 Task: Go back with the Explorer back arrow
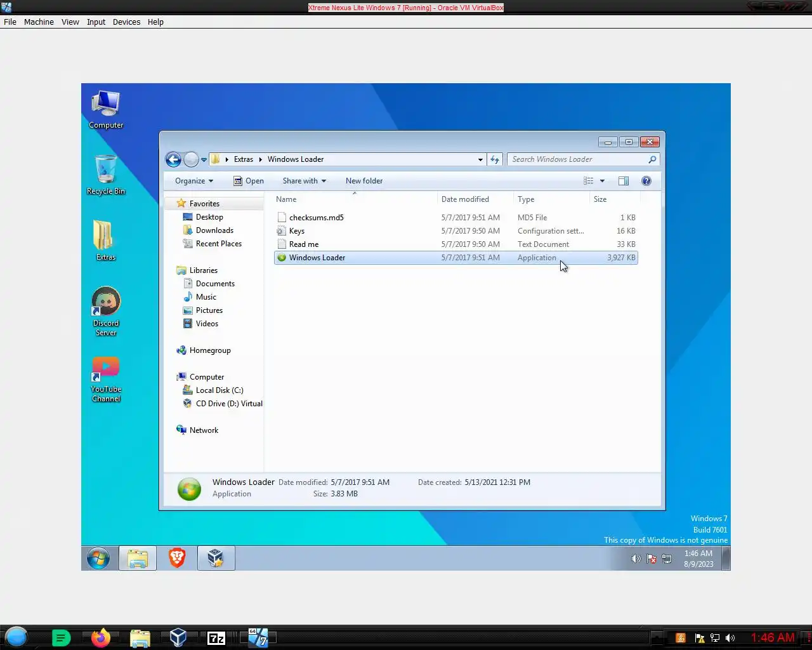click(x=173, y=159)
